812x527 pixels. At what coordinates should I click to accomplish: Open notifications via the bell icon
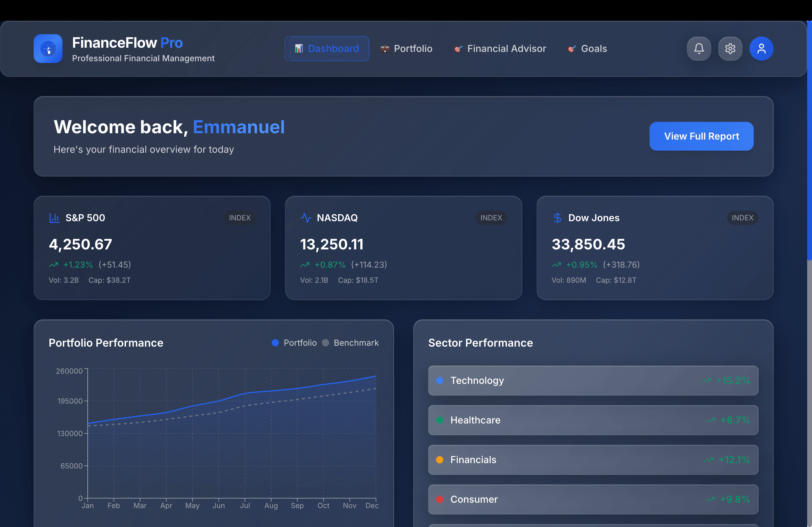tap(699, 48)
